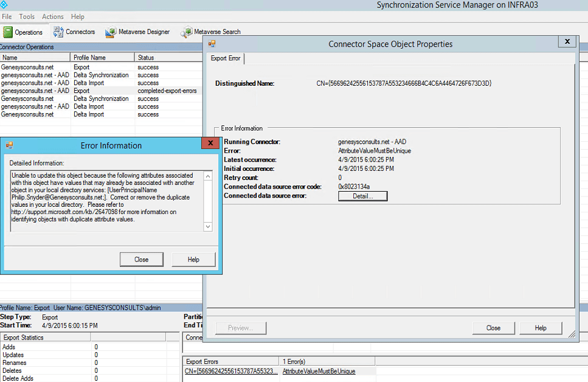Viewport: 588px width, 382px height.
Task: Click the Synchronization Service Manager application icon
Action: (5, 5)
